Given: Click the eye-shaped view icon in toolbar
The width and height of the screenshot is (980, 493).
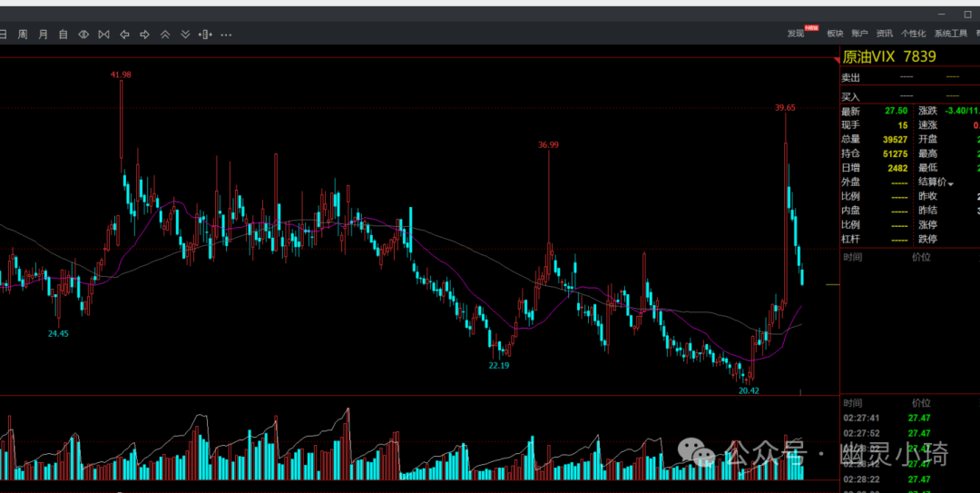Looking at the screenshot, I should pyautogui.click(x=83, y=35).
